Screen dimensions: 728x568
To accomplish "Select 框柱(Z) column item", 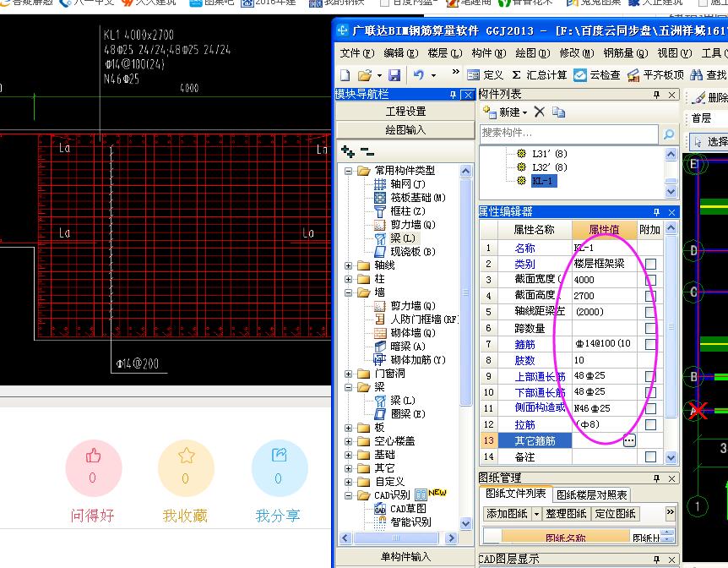I will point(399,211).
